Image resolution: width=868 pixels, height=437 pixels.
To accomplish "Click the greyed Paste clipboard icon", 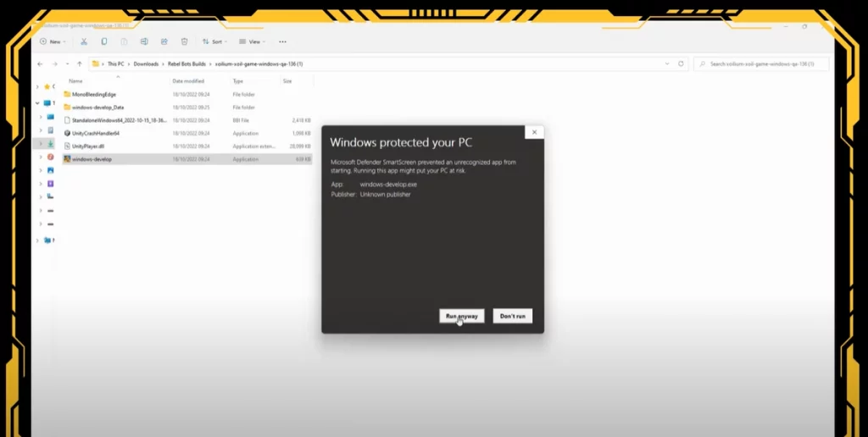I will [x=124, y=41].
